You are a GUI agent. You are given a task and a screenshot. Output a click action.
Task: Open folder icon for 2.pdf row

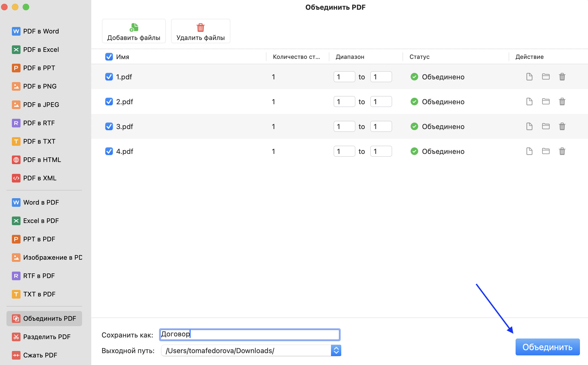point(546,102)
